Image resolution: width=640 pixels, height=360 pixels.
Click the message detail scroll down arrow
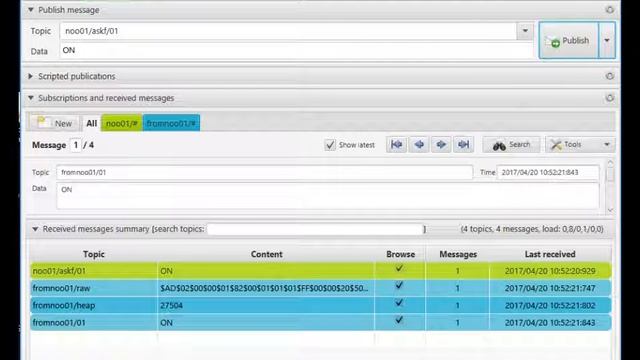610,210
